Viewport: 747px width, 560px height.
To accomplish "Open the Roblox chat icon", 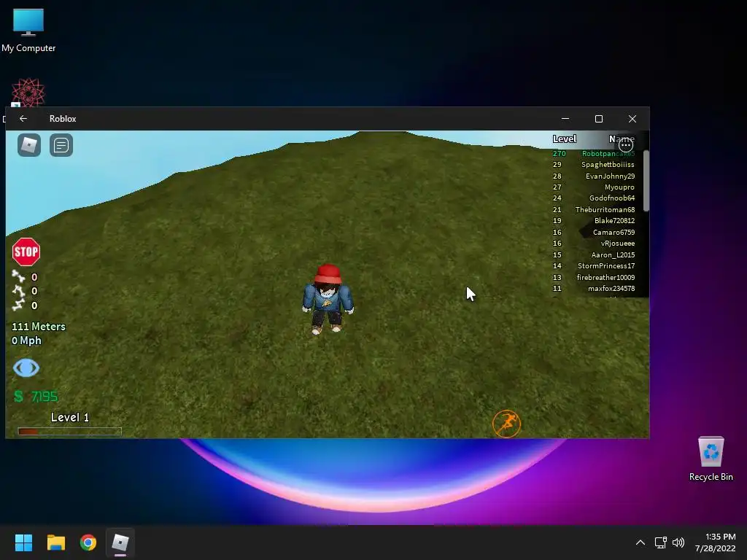I will tap(61, 145).
